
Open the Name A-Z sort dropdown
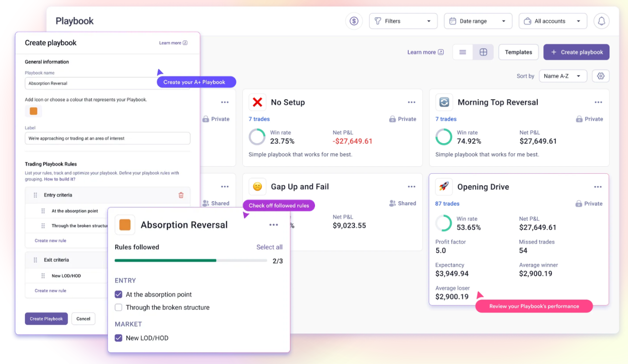click(563, 76)
